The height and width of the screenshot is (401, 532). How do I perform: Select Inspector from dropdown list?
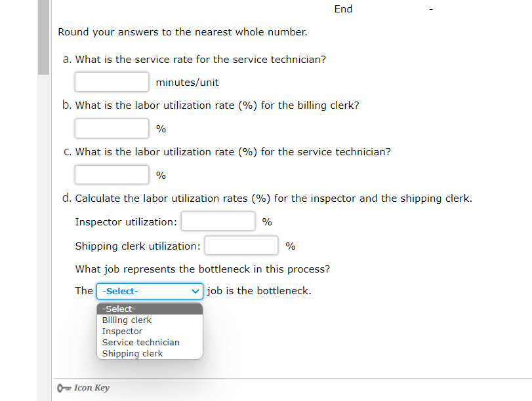[122, 332]
